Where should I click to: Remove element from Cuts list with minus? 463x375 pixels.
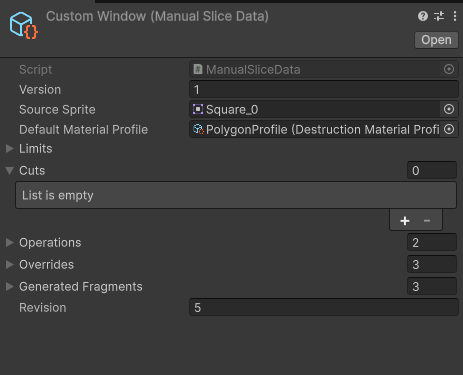(427, 221)
